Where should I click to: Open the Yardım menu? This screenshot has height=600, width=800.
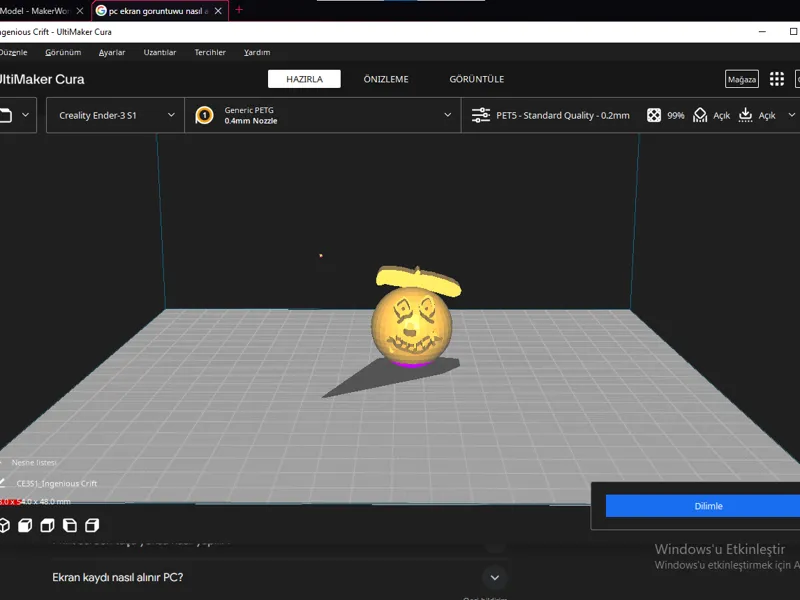tap(257, 52)
